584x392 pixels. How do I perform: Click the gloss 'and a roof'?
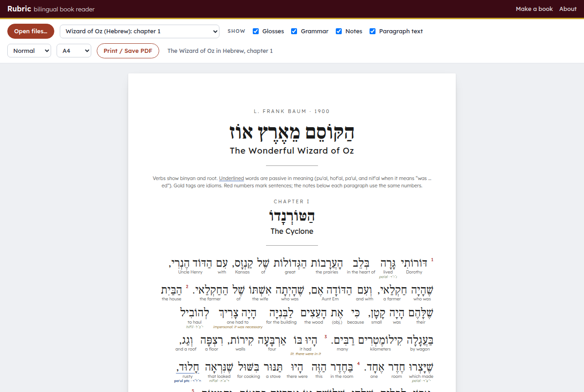(186, 349)
